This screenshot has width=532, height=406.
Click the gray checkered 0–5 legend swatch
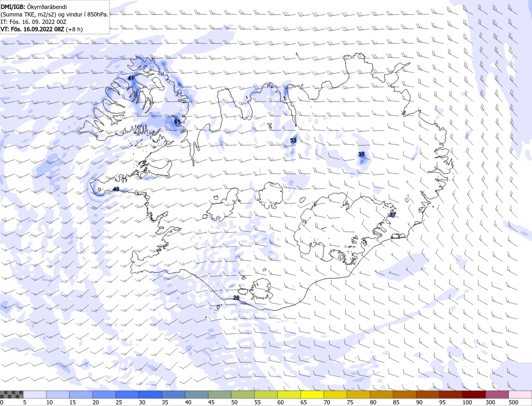12,394
